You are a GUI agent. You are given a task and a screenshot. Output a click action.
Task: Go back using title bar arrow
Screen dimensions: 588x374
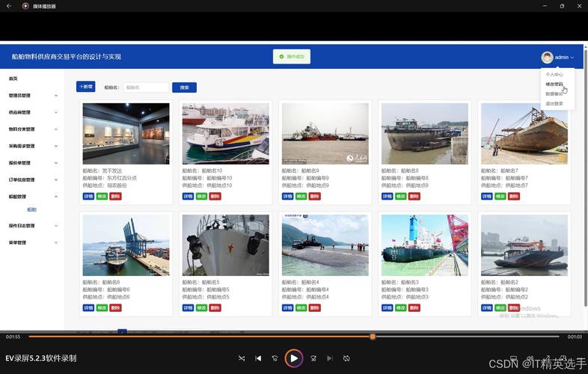(8, 6)
